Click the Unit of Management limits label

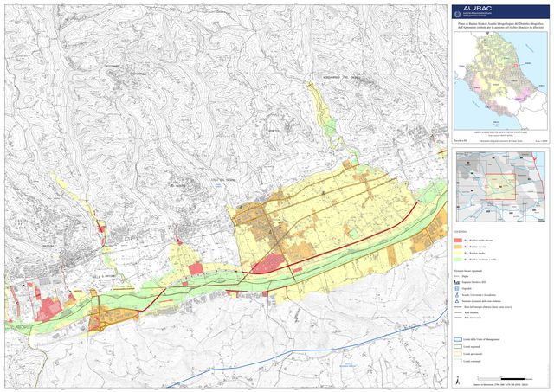coord(481,339)
